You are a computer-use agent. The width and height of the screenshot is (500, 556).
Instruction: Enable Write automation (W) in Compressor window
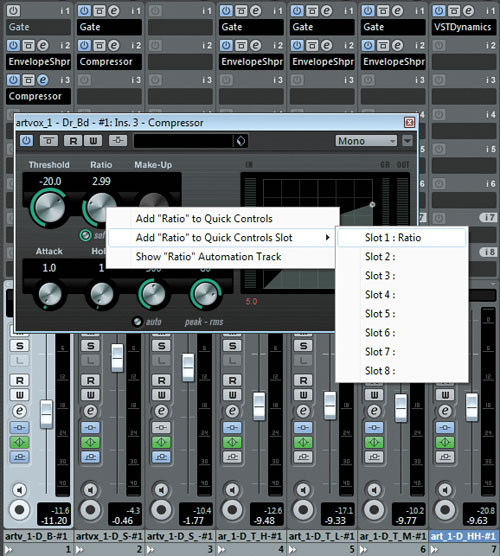tap(93, 141)
